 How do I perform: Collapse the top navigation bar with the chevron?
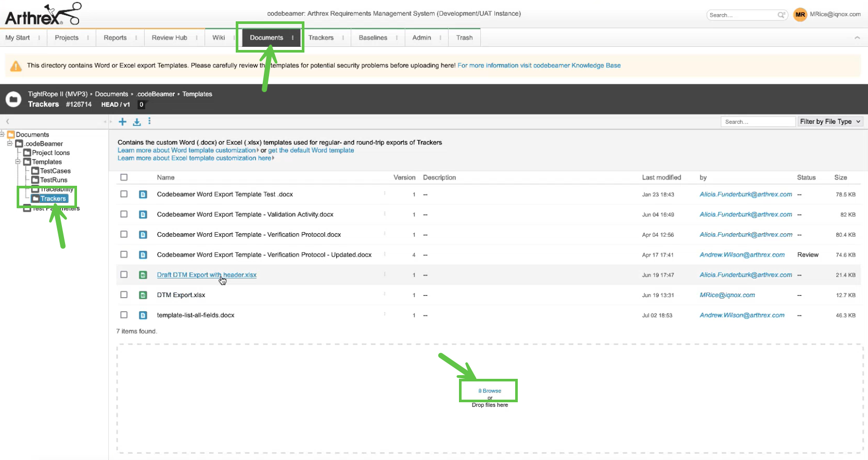click(x=857, y=38)
